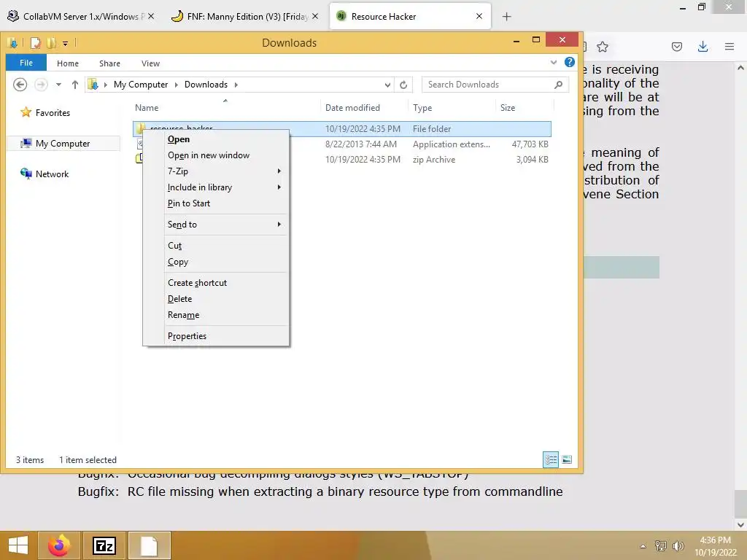Open the File ribbon tab
The image size is (747, 560).
pyautogui.click(x=26, y=63)
